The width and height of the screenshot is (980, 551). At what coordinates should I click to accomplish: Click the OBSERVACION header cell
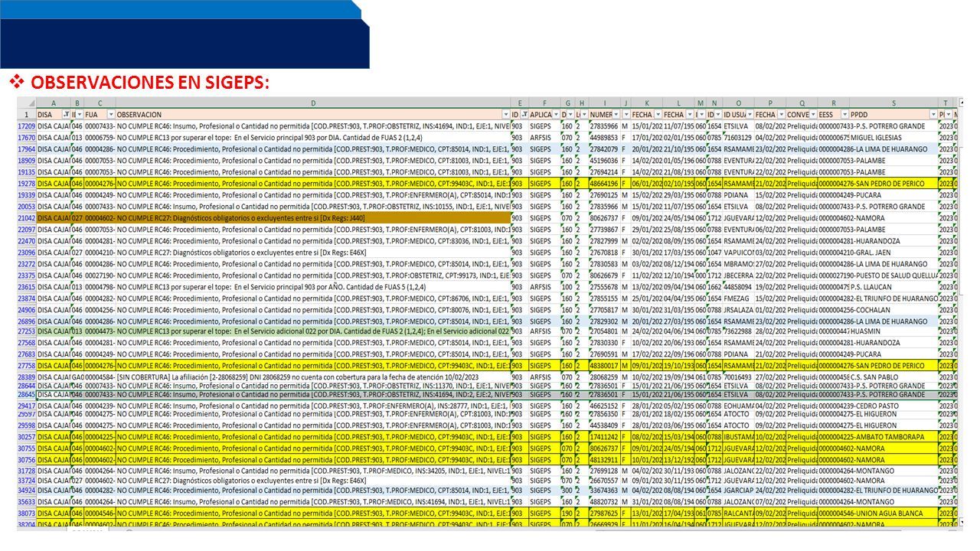[313, 114]
